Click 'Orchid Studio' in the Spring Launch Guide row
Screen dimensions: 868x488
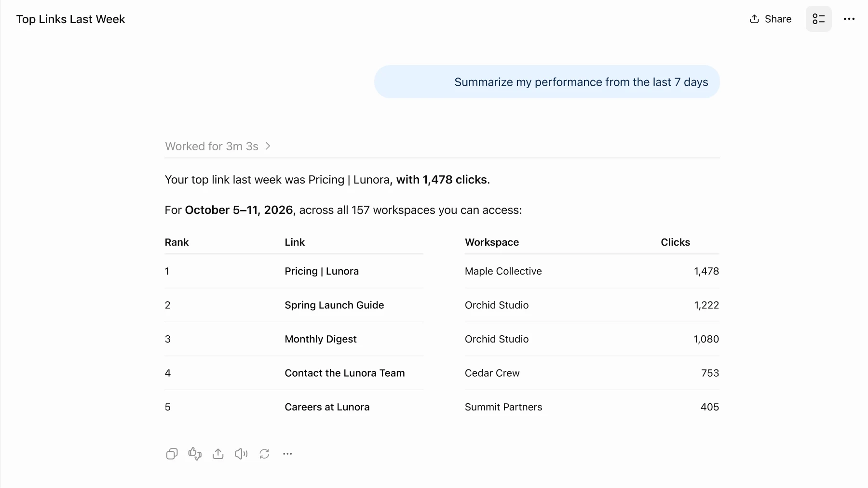[x=497, y=305]
